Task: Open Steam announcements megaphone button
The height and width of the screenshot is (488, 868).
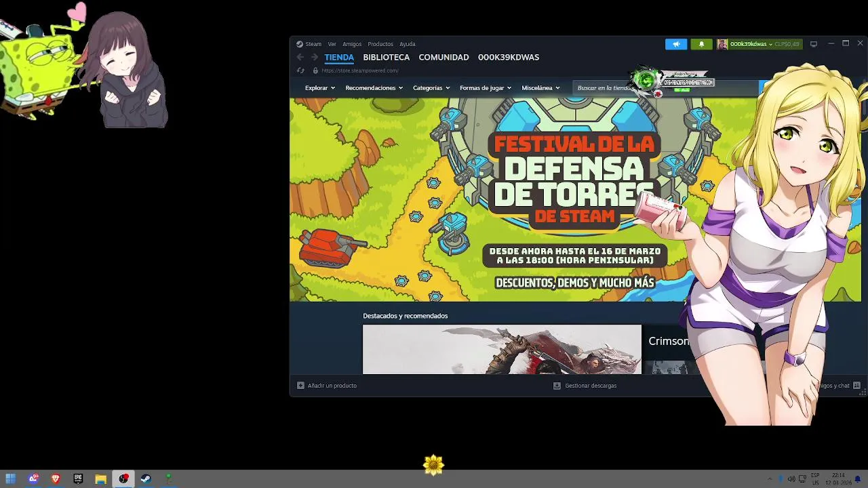Action: coord(676,44)
